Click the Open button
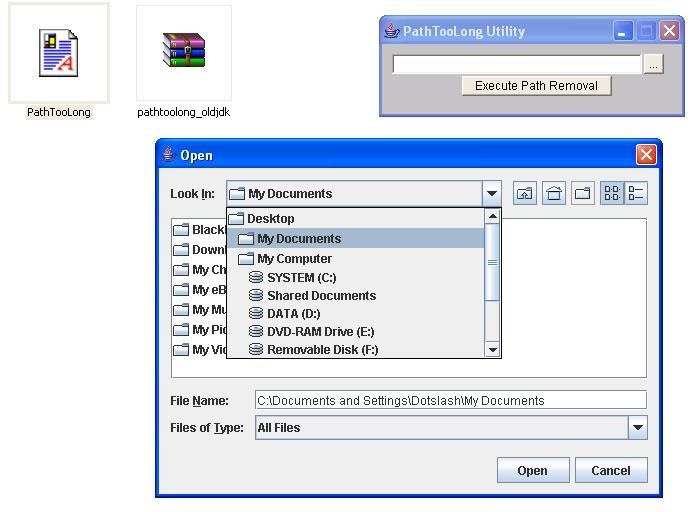Screen dimensions: 697x512 pyautogui.click(x=533, y=470)
